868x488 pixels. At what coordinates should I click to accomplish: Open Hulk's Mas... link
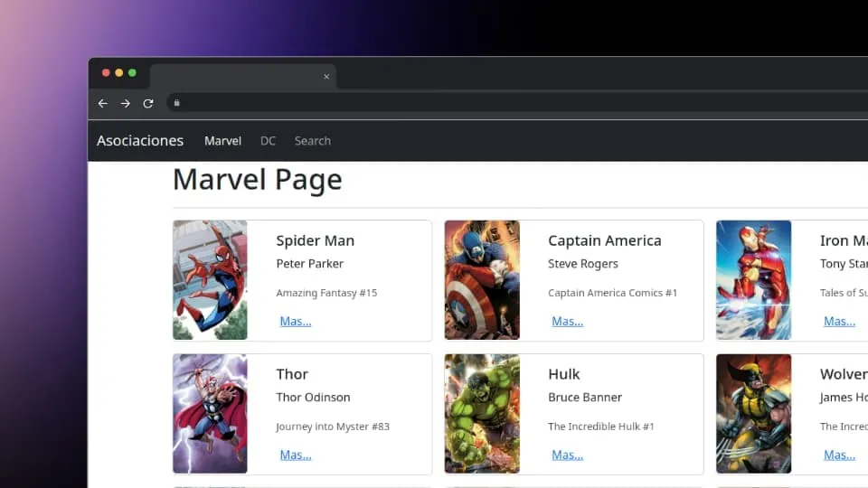[x=567, y=455]
